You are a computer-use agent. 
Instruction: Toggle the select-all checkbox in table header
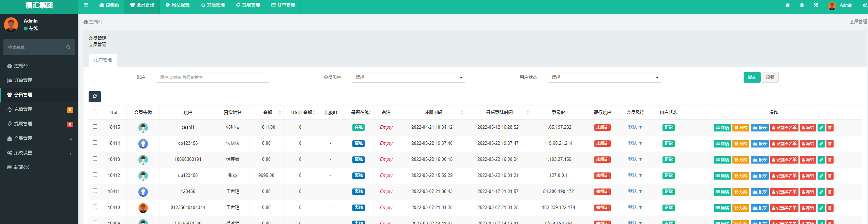pyautogui.click(x=95, y=112)
